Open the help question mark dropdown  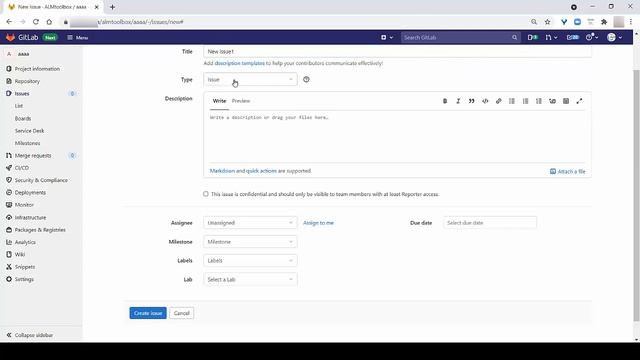coord(592,38)
